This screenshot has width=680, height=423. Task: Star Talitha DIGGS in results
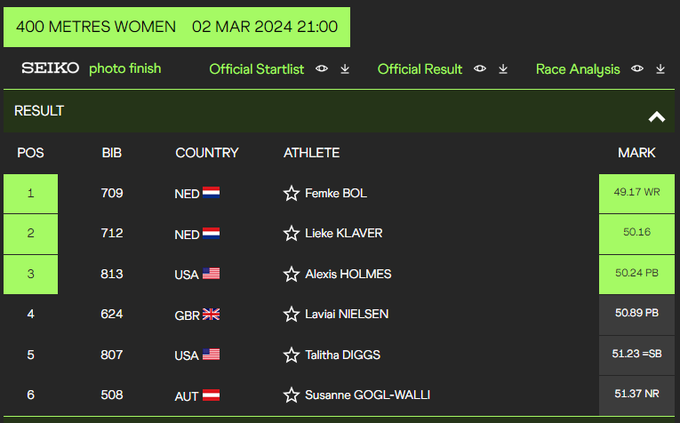pos(292,355)
